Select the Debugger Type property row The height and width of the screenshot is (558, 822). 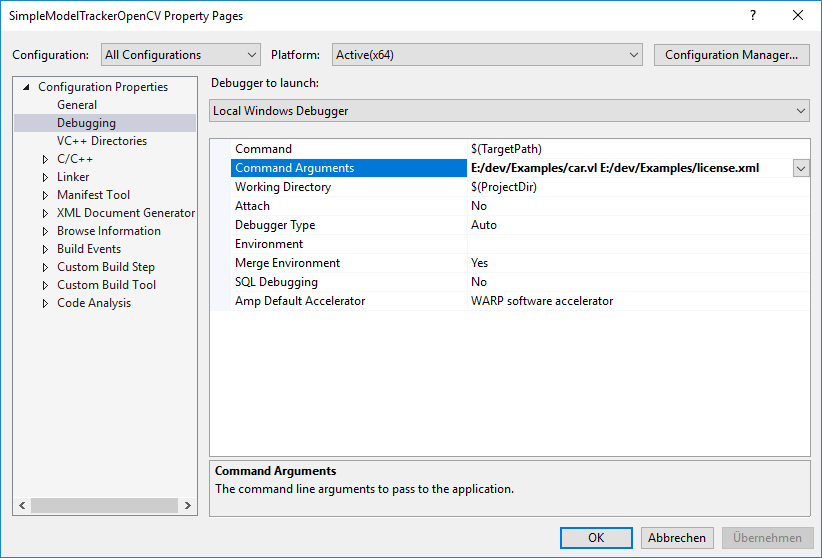coord(520,224)
